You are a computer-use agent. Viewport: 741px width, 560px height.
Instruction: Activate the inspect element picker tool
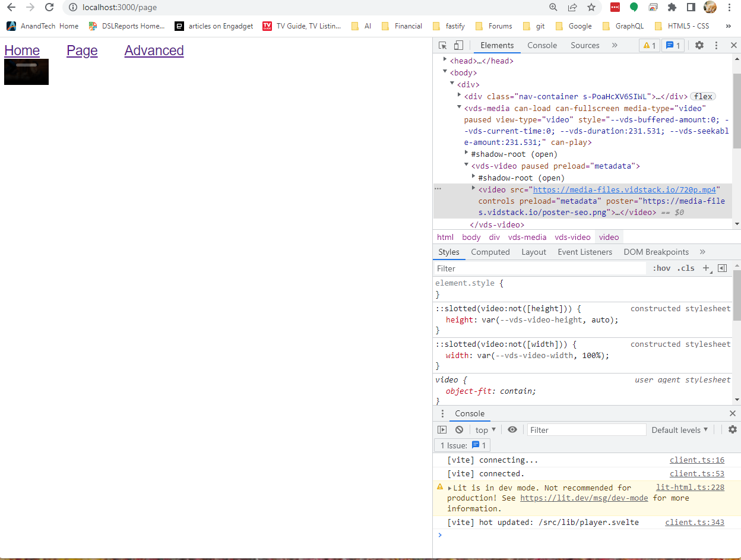[x=441, y=45]
